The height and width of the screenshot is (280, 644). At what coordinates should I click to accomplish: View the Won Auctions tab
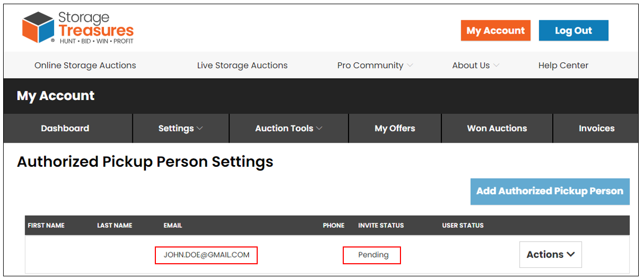497,128
